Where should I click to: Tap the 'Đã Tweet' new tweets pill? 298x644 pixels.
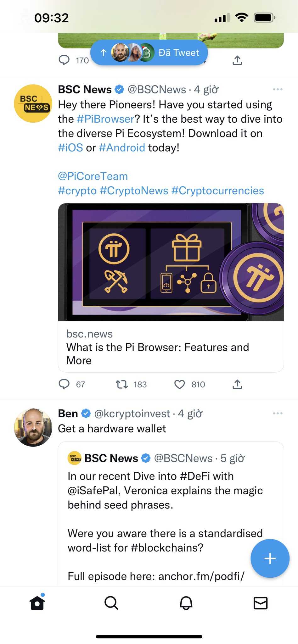[x=149, y=53]
